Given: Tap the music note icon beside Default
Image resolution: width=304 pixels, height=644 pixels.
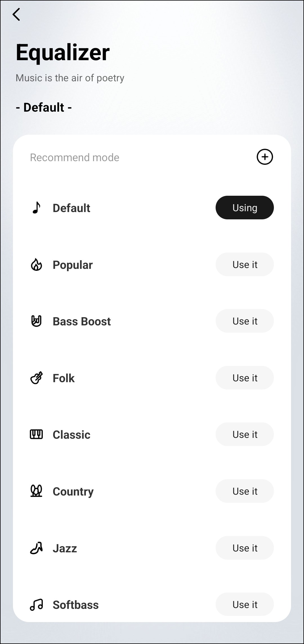Looking at the screenshot, I should click(x=36, y=208).
